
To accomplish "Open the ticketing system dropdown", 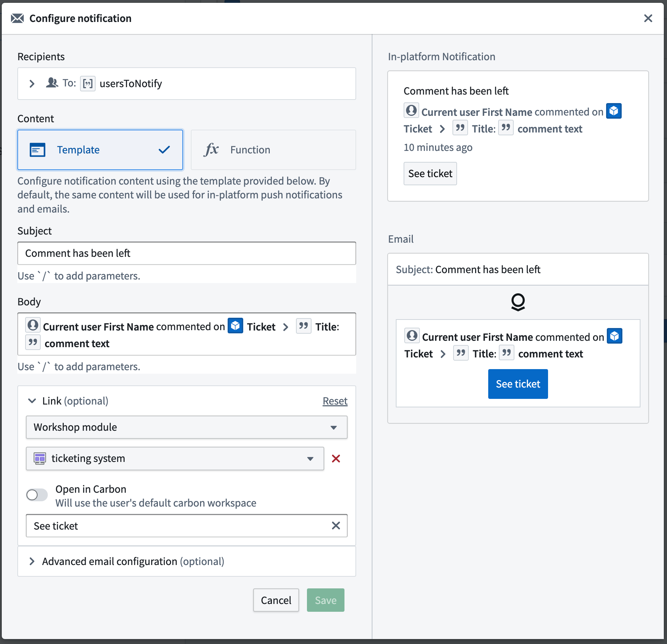I will (175, 458).
